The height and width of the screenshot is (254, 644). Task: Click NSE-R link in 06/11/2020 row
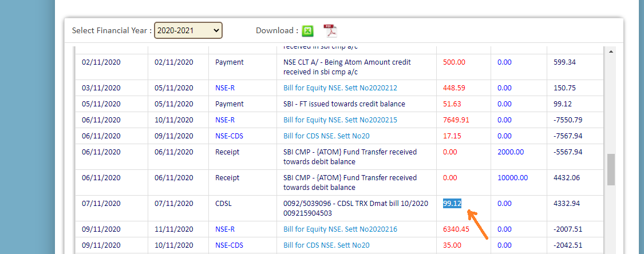point(226,120)
